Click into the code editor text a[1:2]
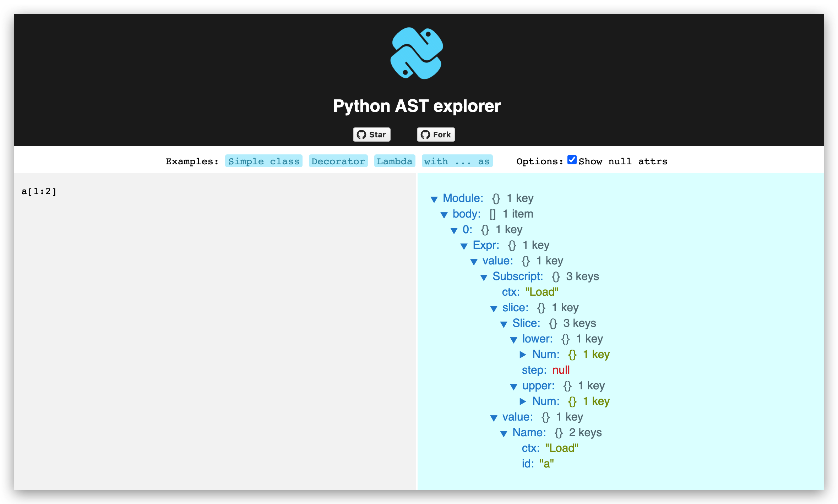 (x=39, y=192)
